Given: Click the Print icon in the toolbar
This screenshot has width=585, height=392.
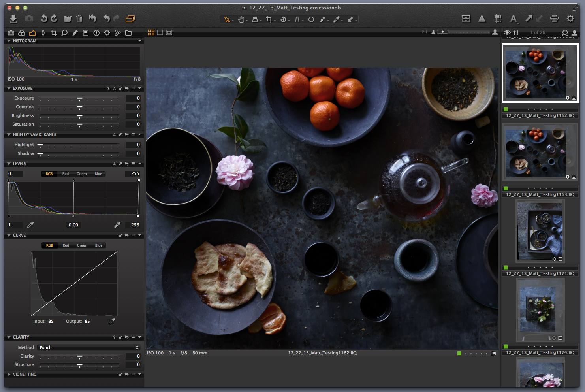Looking at the screenshot, I should (554, 18).
